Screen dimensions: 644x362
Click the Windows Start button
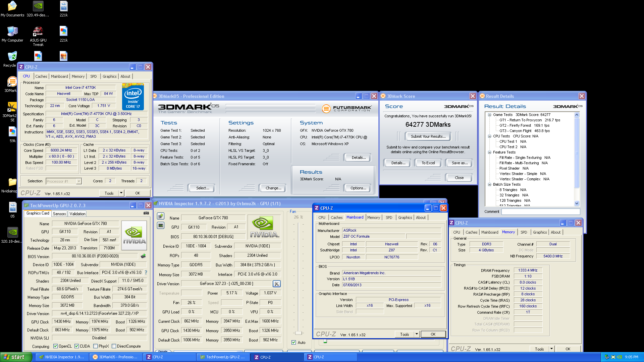pyautogui.click(x=16, y=357)
